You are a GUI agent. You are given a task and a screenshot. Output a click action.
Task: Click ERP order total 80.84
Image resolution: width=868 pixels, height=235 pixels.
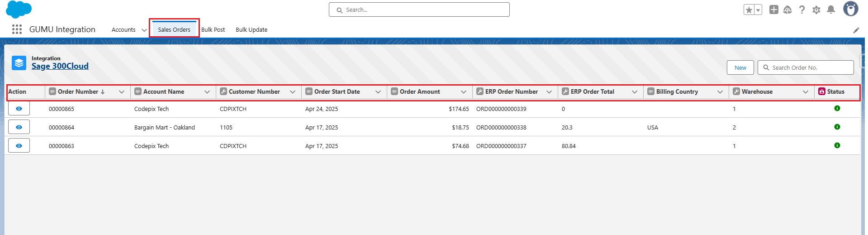point(569,146)
